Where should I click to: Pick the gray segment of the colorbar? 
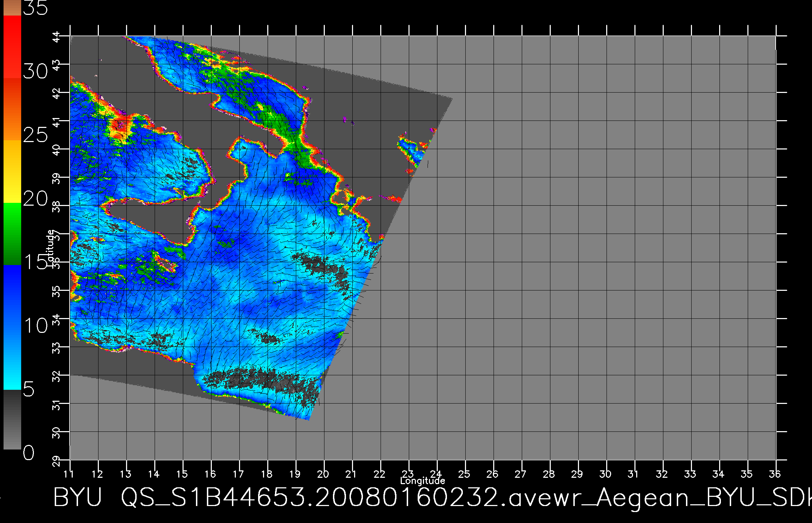tap(12, 420)
